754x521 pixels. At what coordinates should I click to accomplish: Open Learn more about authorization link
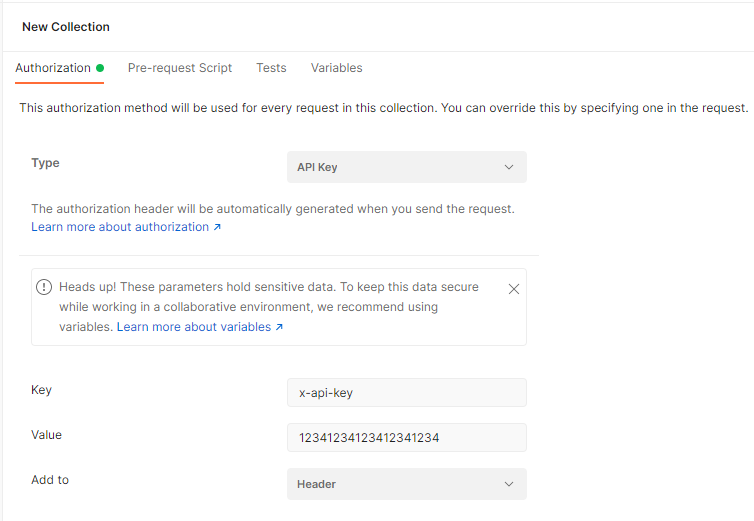(x=120, y=227)
